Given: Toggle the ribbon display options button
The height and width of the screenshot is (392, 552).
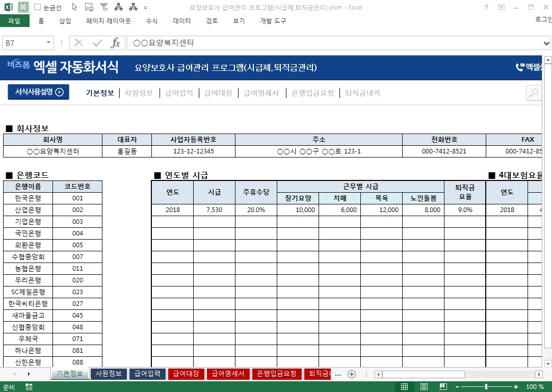Looking at the screenshot, I should click(x=502, y=7).
